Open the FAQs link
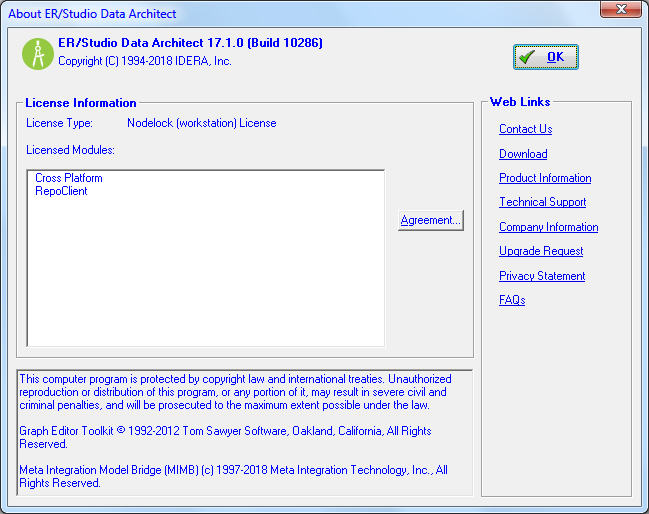The height and width of the screenshot is (514, 649). click(x=512, y=300)
